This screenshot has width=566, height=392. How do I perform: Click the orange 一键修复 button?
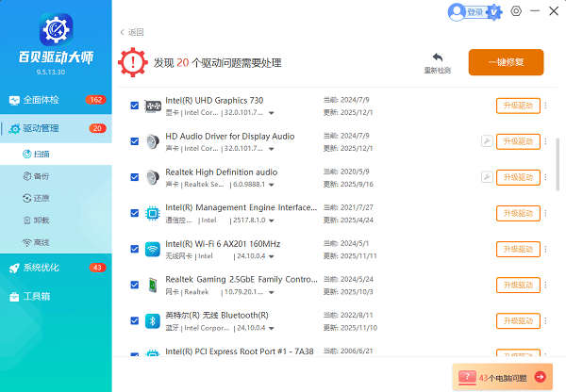pos(506,62)
